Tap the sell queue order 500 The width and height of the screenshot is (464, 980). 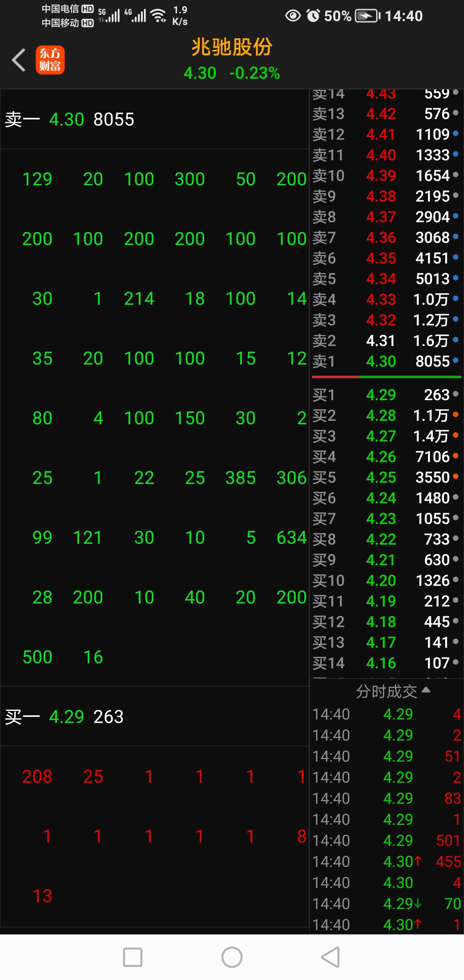click(37, 657)
